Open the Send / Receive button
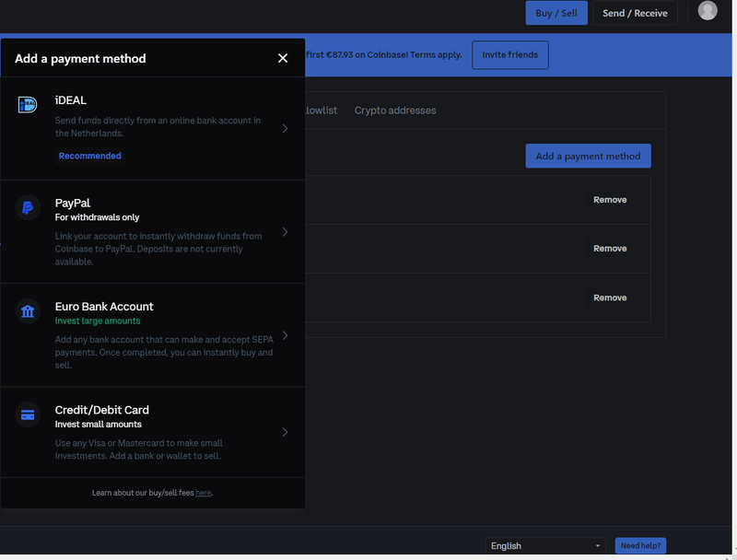Viewport: 737px width, 560px height. click(635, 13)
